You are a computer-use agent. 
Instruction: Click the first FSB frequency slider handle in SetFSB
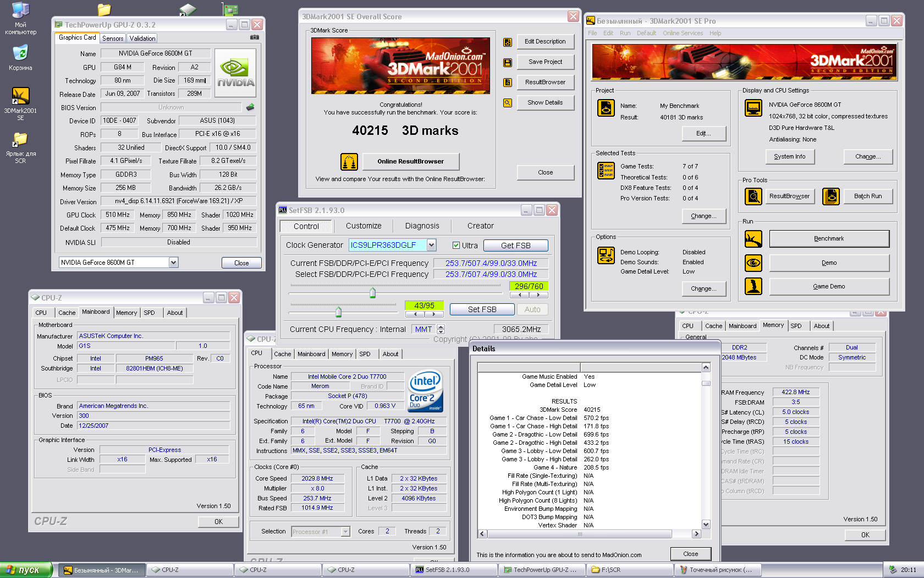coord(372,292)
